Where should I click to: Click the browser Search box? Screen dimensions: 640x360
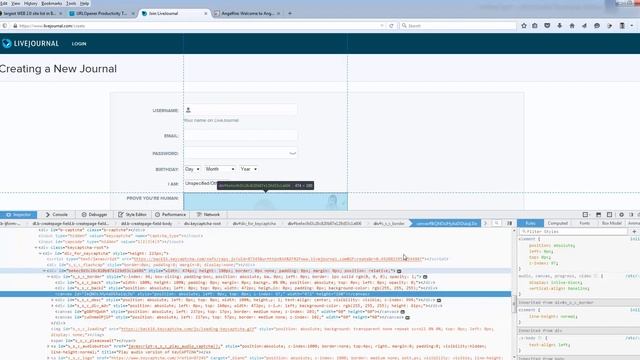tap(458, 26)
